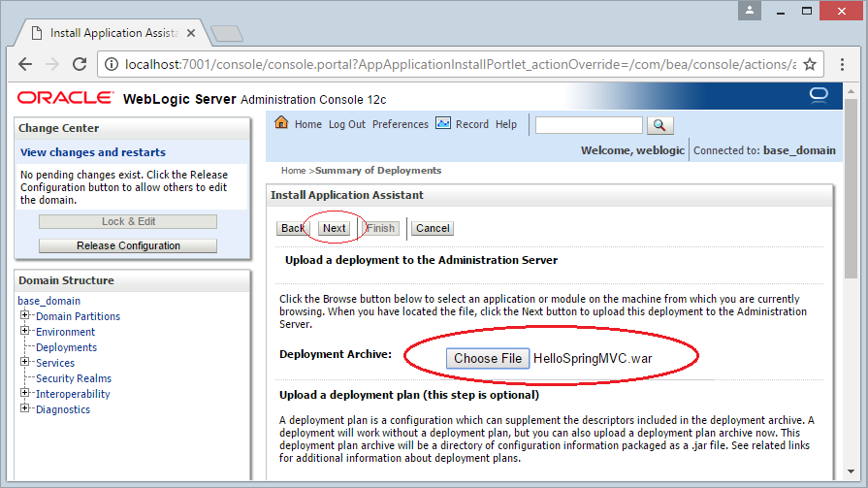Expand the Domain Partitions tree node
Image resolution: width=868 pixels, height=488 pixels.
coord(24,315)
